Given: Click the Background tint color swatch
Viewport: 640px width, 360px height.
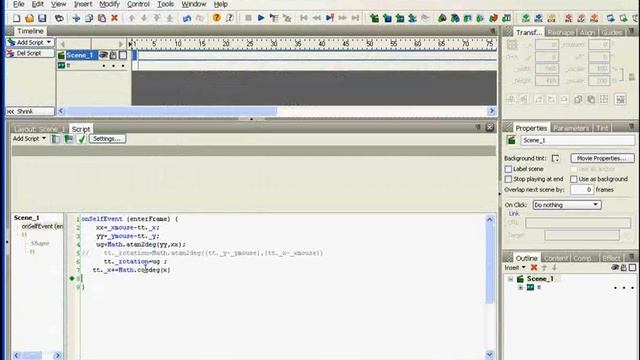Looking at the screenshot, I should [x=556, y=158].
